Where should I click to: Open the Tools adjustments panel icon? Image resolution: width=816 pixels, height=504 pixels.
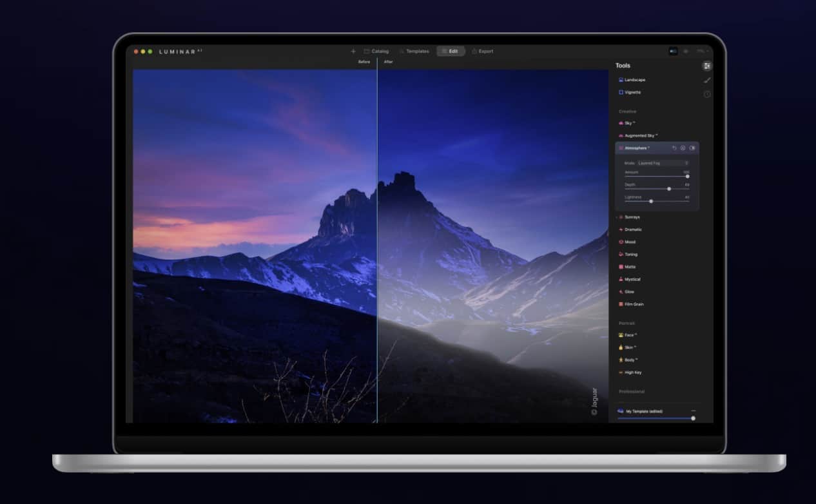pos(707,66)
